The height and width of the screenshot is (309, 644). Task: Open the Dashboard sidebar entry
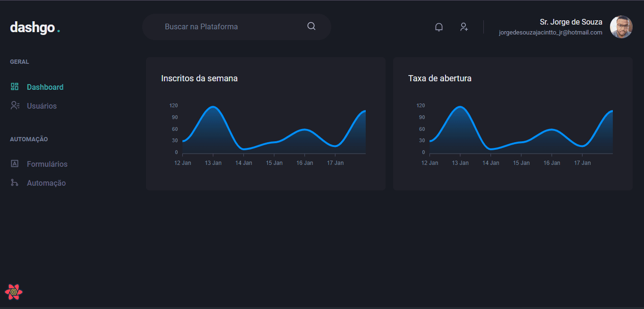(45, 86)
